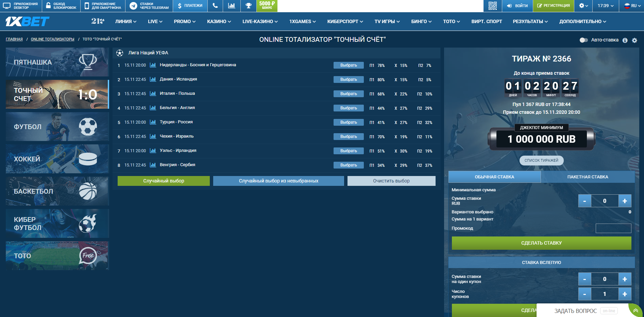Open the time zone 17:39 dropdown
The image size is (644, 317).
coord(606,6)
